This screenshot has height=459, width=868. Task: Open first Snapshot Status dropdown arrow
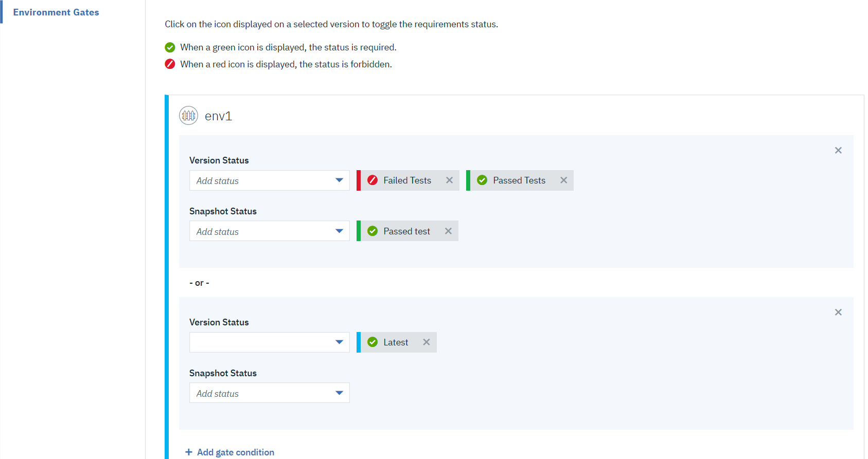click(x=339, y=231)
